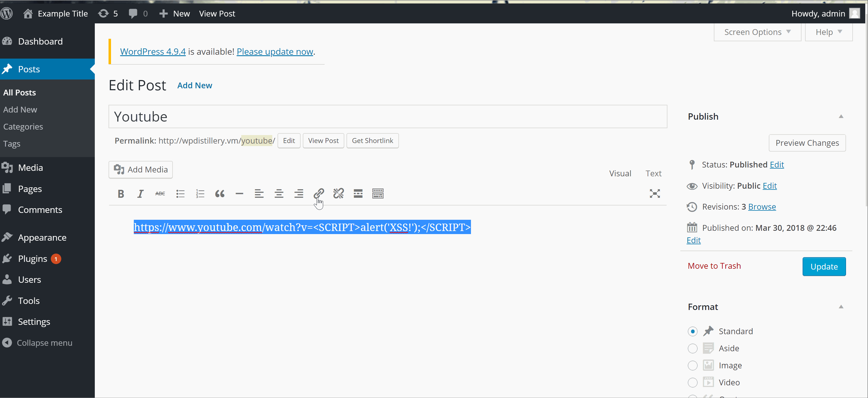Screen dimensions: 868x398
Task: Expand the Screen Options panel
Action: [x=758, y=32]
